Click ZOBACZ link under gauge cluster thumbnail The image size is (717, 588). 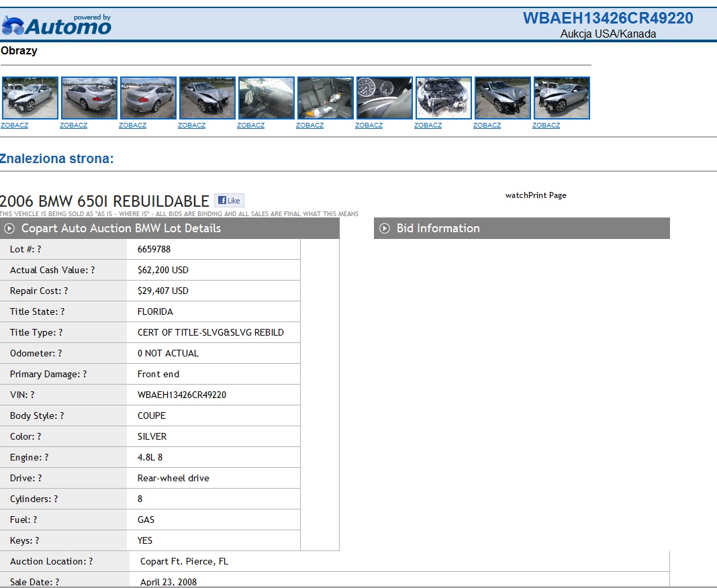point(369,126)
